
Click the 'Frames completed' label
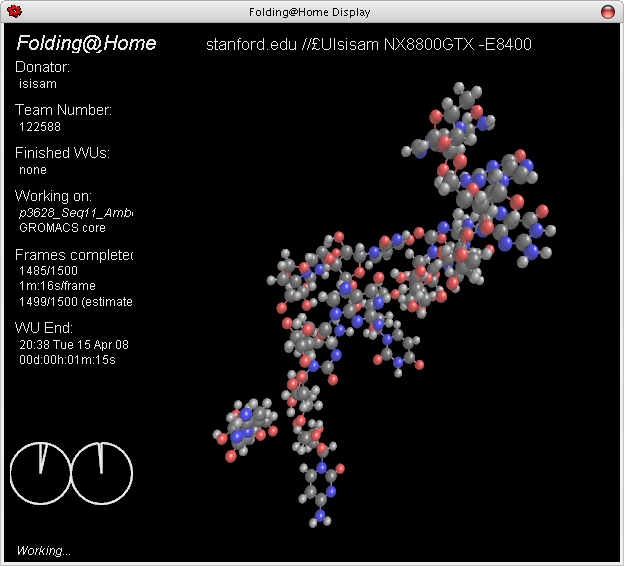click(74, 255)
